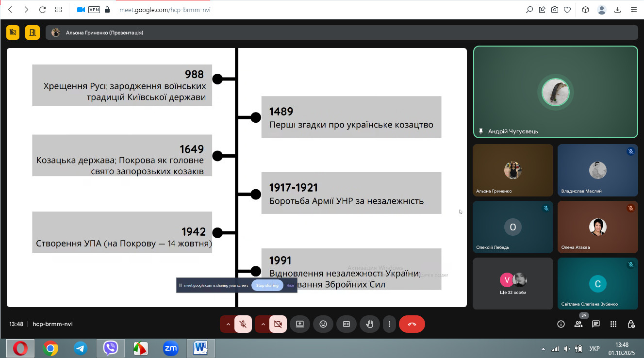Raise hand in the meeting
This screenshot has height=358, width=644.
coord(370,324)
